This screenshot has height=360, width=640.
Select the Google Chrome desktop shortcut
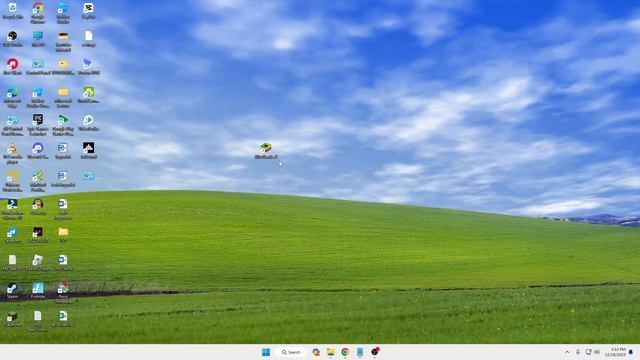pos(38,12)
